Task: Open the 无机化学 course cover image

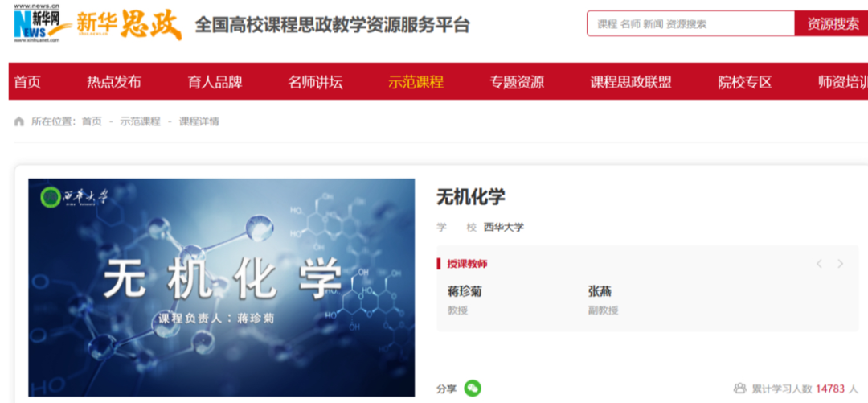Action: [222, 287]
